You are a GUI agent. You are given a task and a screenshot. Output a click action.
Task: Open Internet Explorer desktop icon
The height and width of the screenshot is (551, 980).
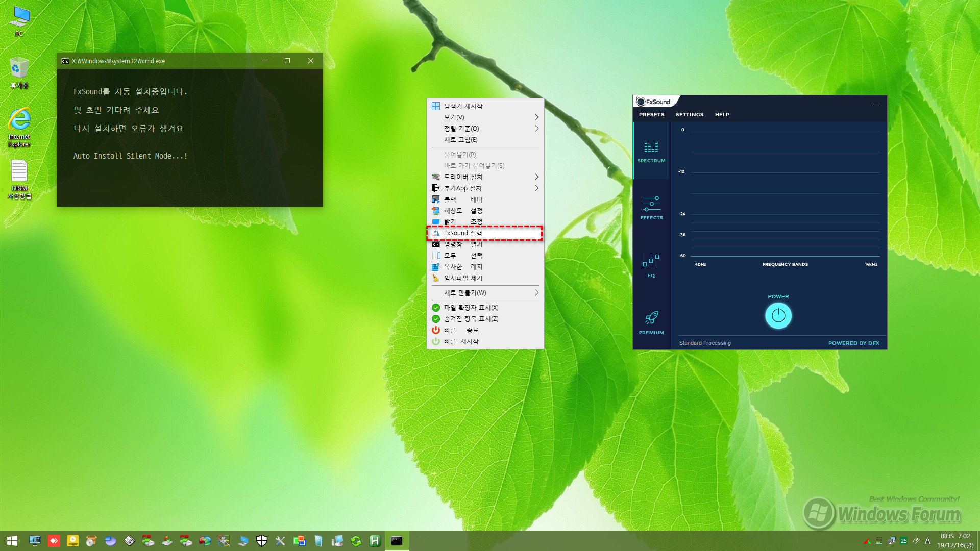pyautogui.click(x=19, y=128)
